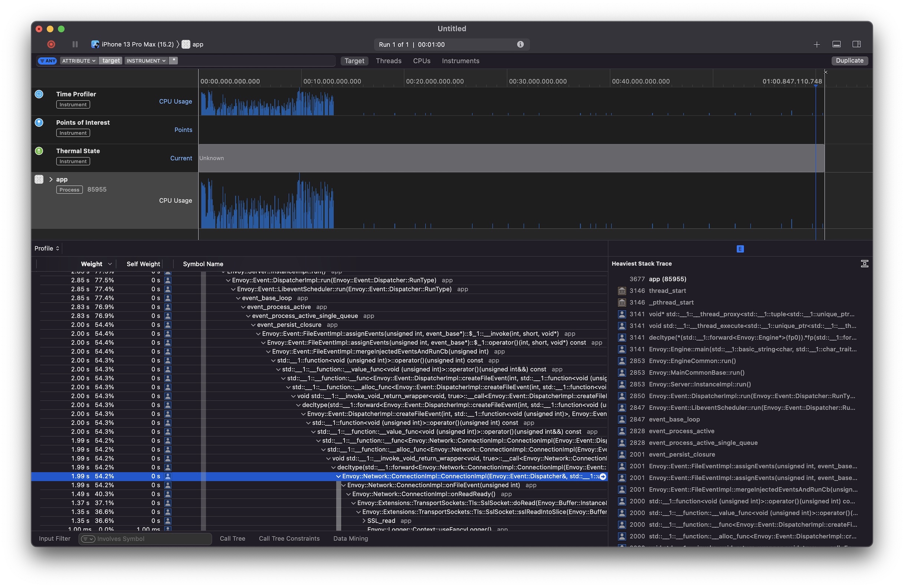Toggle the Heaviest Stack Trace collapse icon

[864, 264]
